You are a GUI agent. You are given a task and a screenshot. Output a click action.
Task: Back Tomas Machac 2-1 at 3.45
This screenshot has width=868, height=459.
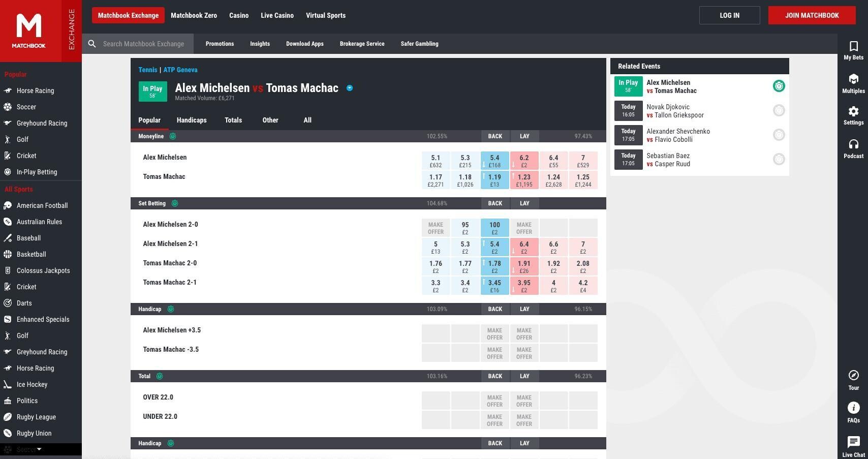tap(494, 286)
